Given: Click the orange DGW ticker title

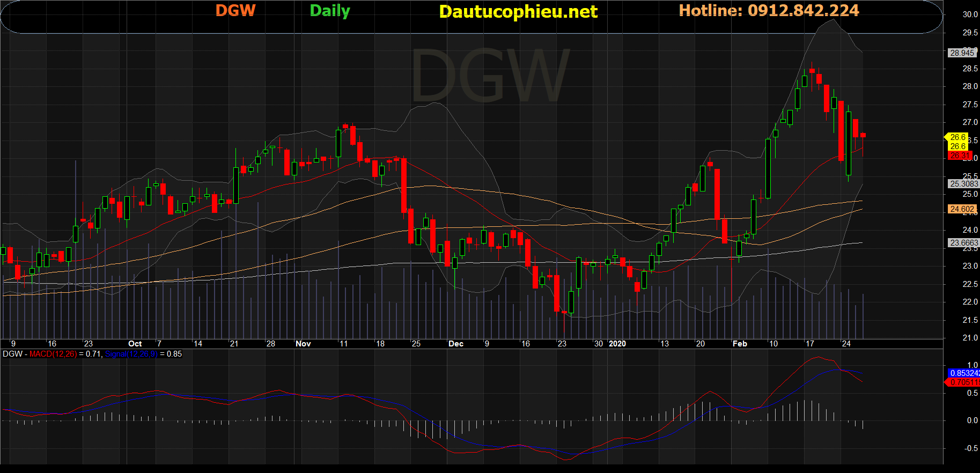Looking at the screenshot, I should pyautogui.click(x=235, y=11).
